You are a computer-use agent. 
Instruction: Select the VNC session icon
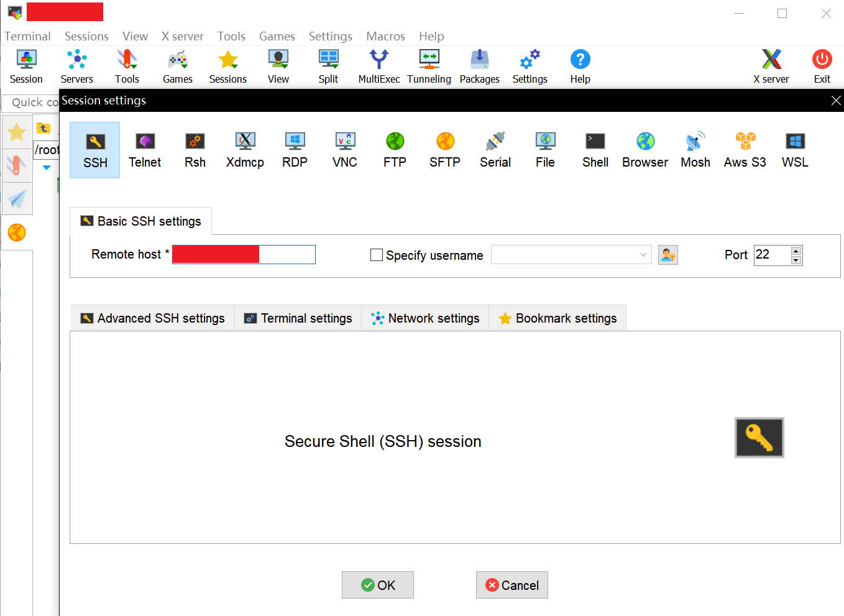tap(344, 150)
